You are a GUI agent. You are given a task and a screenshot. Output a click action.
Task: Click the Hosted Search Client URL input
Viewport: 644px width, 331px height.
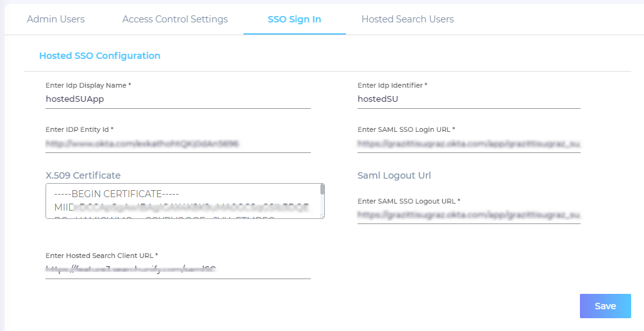[178, 270]
